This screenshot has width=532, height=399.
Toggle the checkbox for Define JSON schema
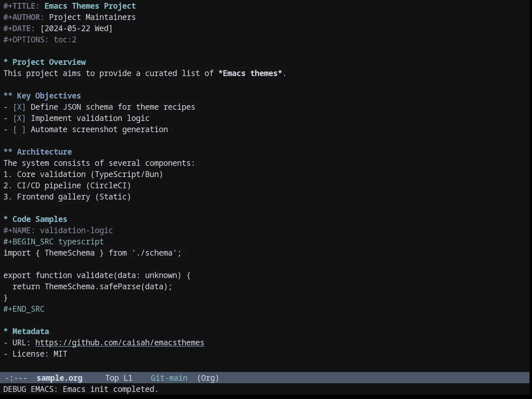coord(19,107)
